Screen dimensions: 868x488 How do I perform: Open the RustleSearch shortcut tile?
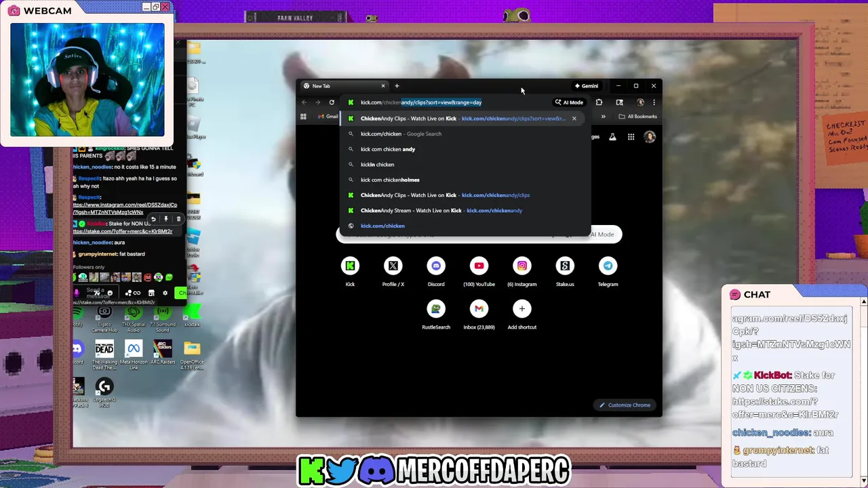[436, 314]
